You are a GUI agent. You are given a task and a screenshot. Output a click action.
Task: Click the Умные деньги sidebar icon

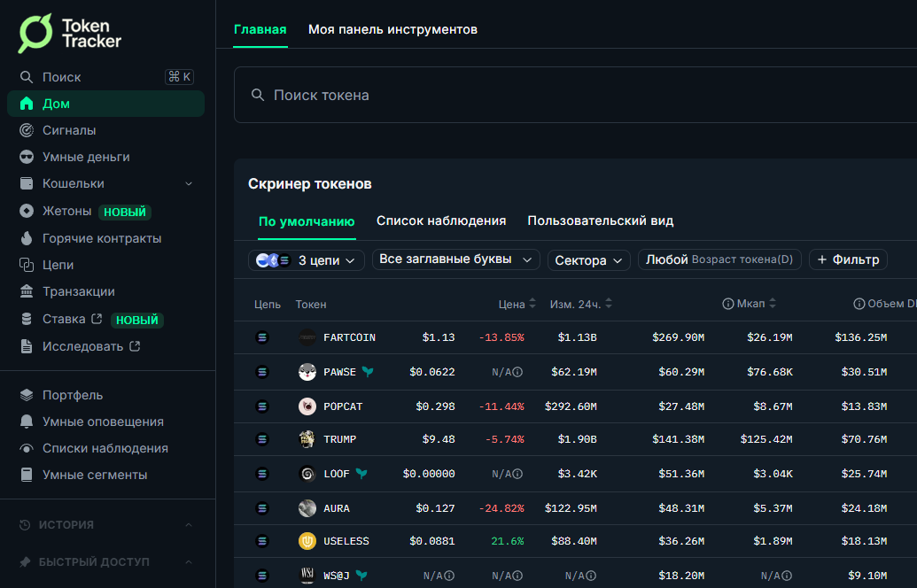coord(27,157)
